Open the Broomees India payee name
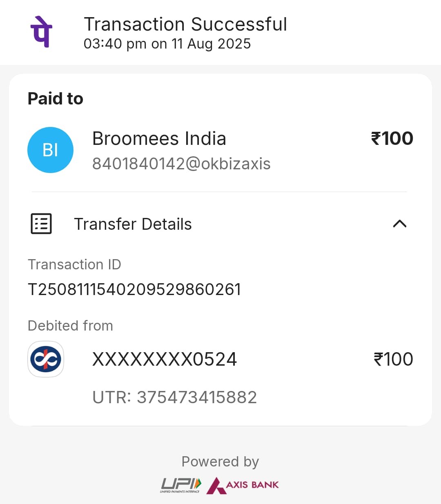This screenshot has height=504, width=441. coord(159,139)
